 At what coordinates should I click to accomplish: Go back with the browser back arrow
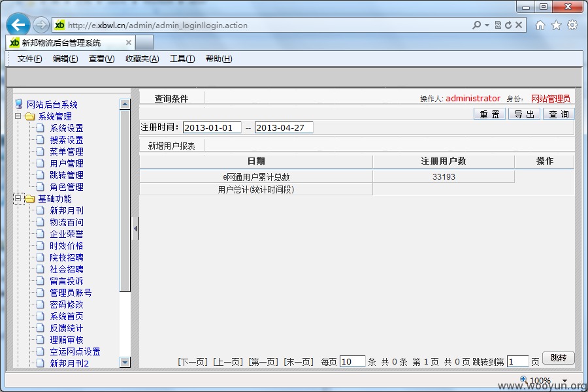[x=18, y=25]
